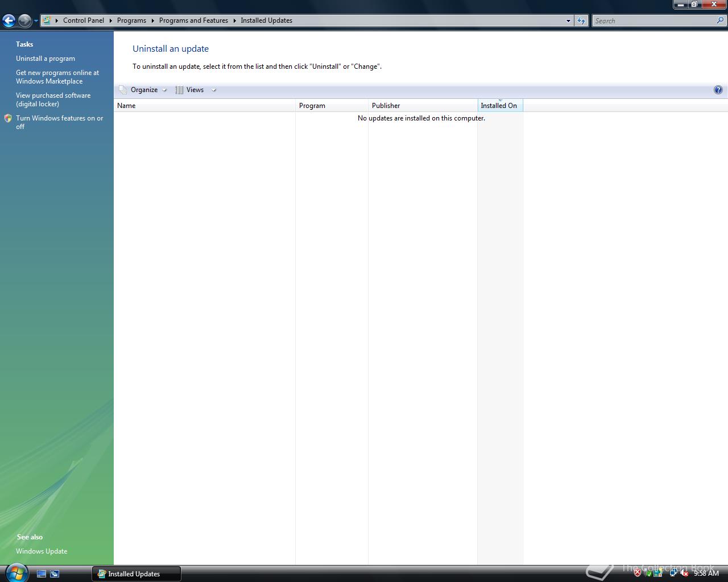This screenshot has height=582, width=728.
Task: Go to Control Panel breadcrumb
Action: (x=84, y=20)
